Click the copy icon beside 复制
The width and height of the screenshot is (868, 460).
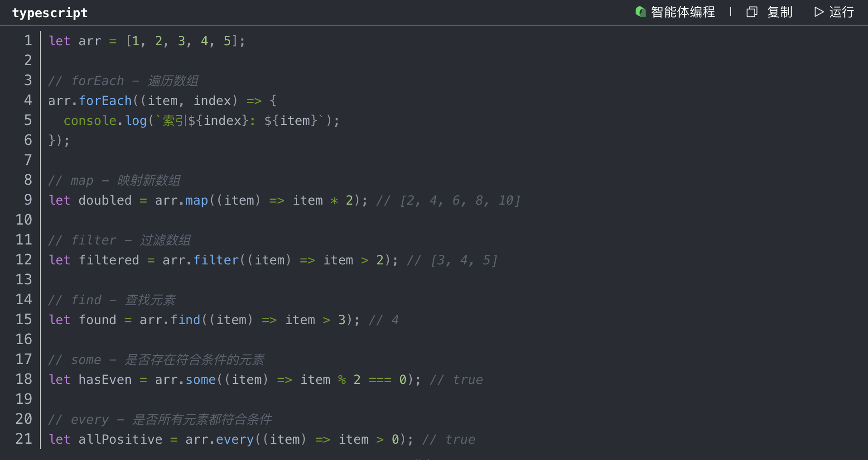coord(752,12)
